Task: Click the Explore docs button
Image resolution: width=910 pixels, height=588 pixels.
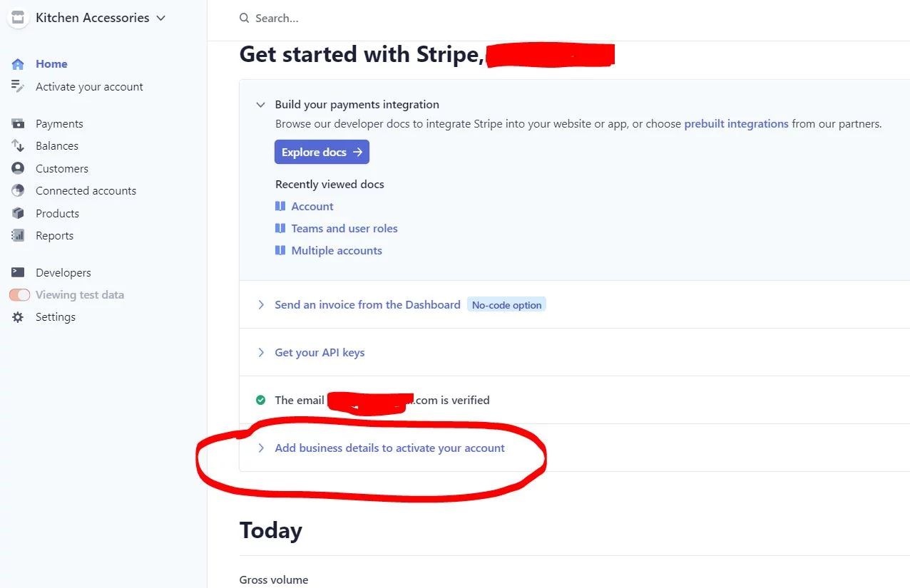Action: coord(322,153)
